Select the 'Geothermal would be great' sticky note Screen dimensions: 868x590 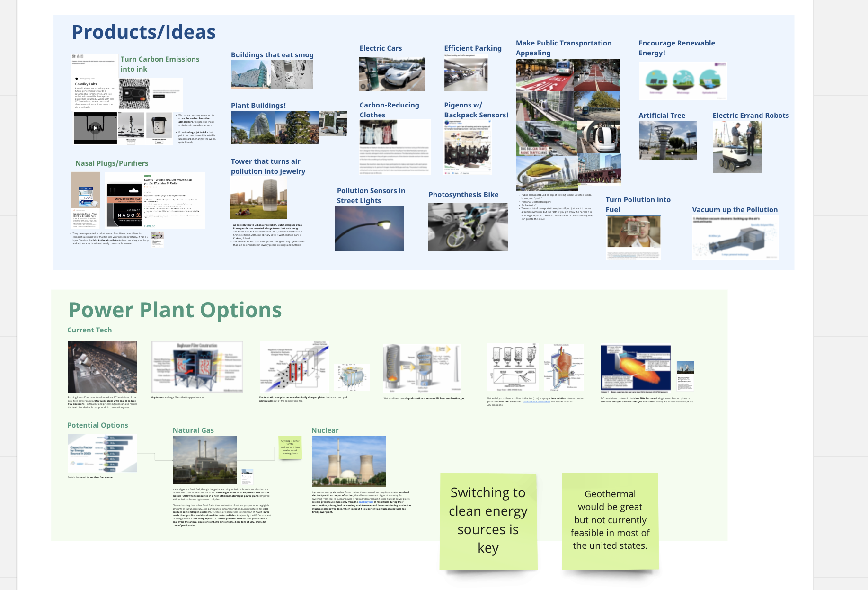coord(610,521)
